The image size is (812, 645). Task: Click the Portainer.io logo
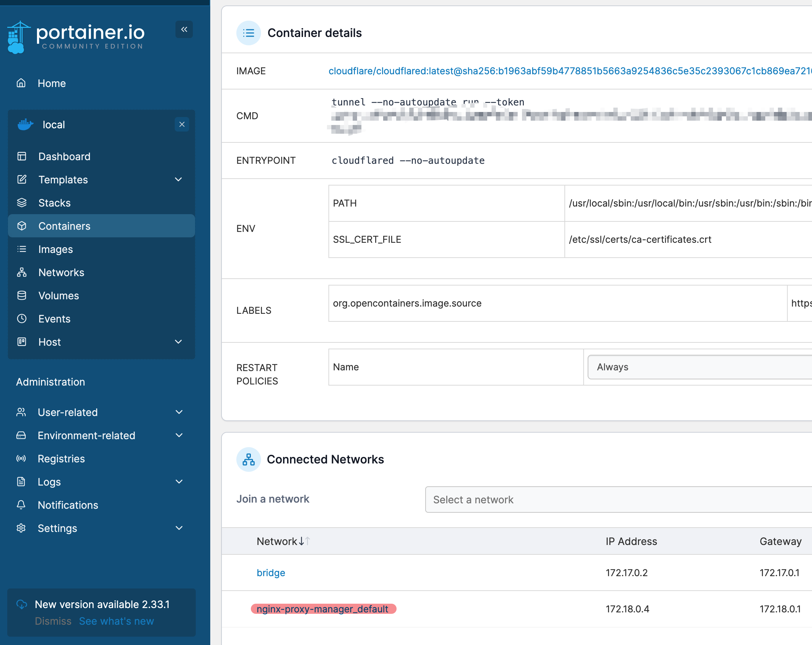(x=76, y=37)
